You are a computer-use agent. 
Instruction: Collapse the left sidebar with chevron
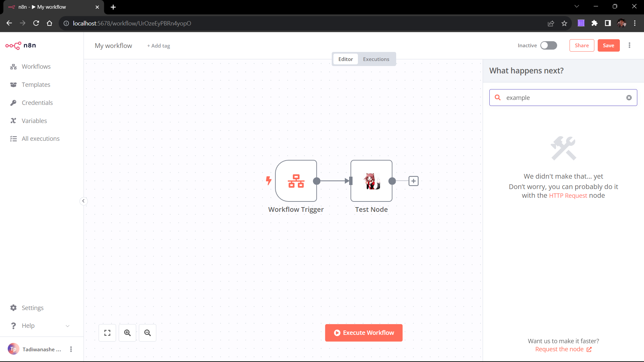[84, 201]
